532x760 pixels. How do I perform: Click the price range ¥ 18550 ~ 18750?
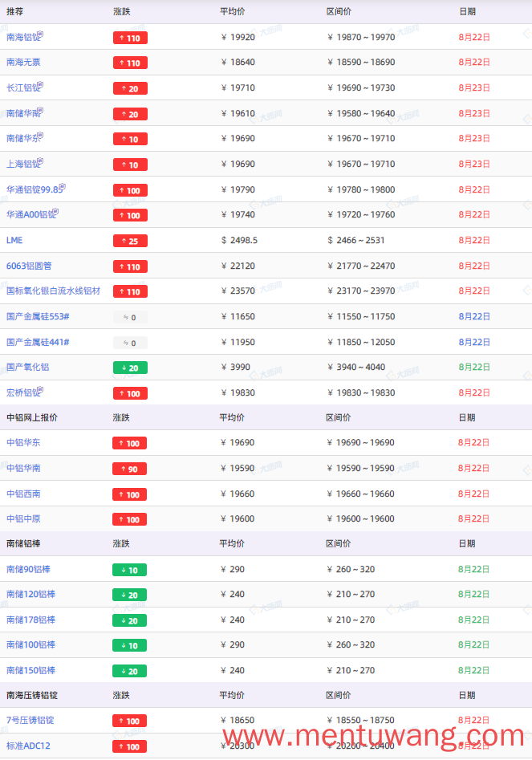[361, 720]
